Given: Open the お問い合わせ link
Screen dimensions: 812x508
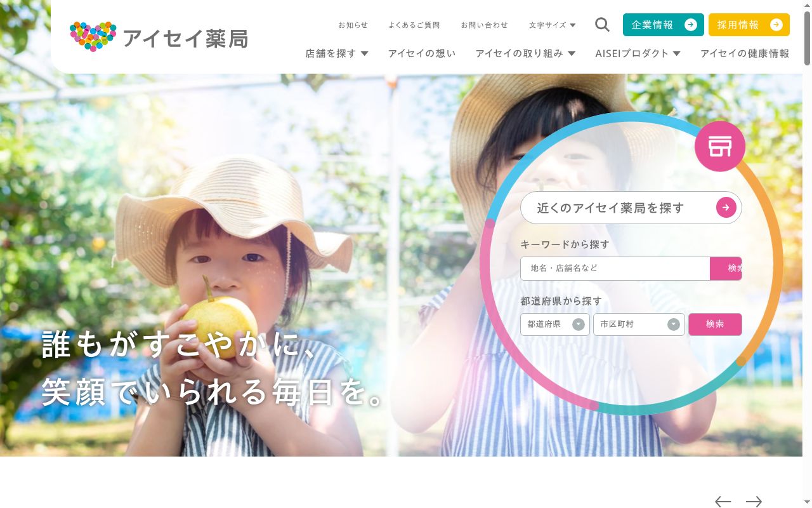Looking at the screenshot, I should 485,25.
